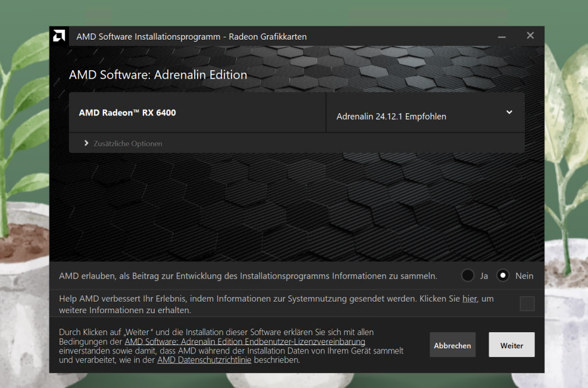Select the Nein radio button
This screenshot has width=588, height=388.
[x=504, y=276]
